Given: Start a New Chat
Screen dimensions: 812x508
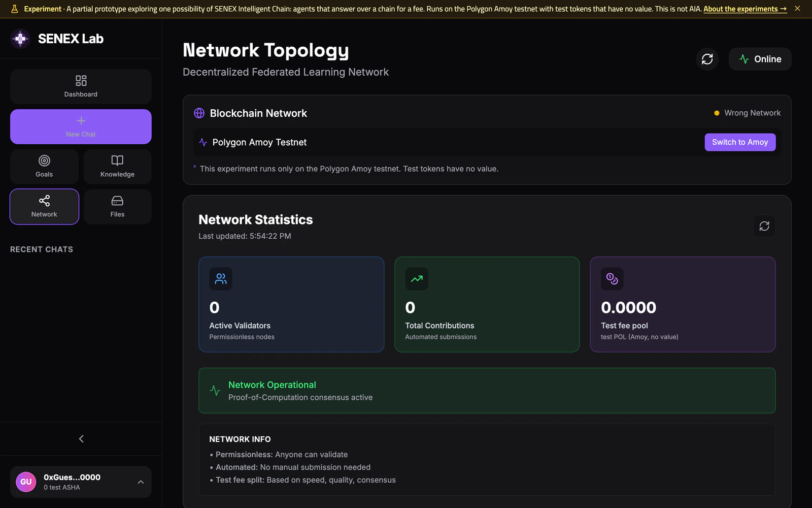Looking at the screenshot, I should [81, 126].
